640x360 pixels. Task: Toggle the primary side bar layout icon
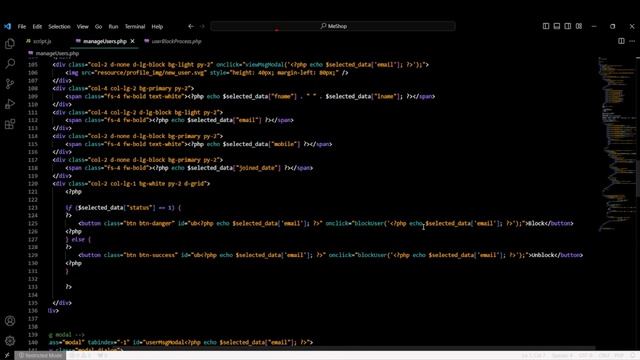546,26
